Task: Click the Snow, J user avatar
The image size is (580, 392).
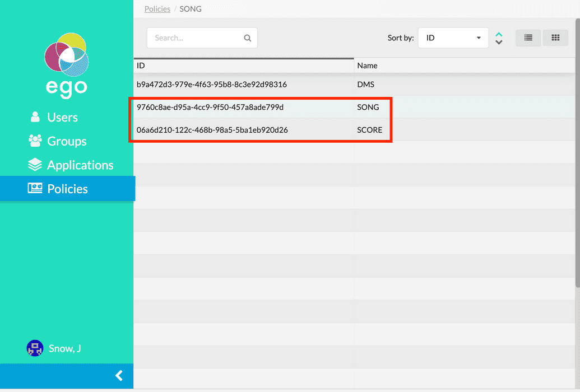Action: [x=35, y=348]
